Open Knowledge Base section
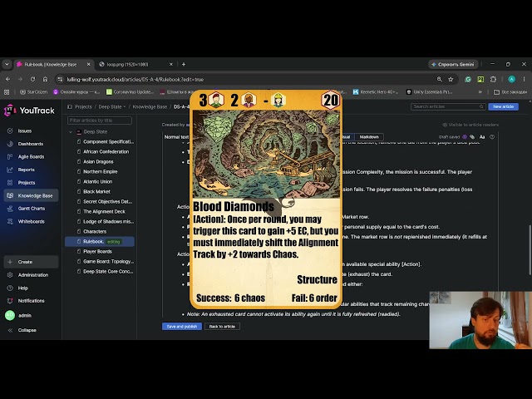This screenshot has height=399, width=532. (x=31, y=195)
